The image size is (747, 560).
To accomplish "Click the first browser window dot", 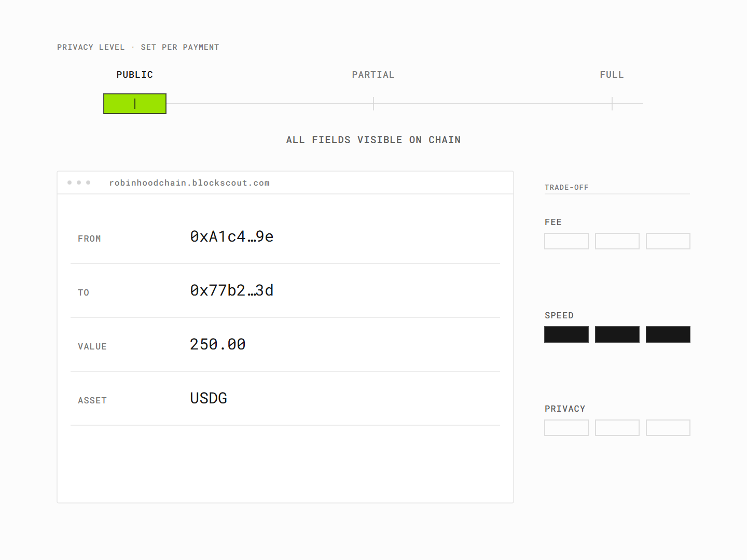I will 70,183.
